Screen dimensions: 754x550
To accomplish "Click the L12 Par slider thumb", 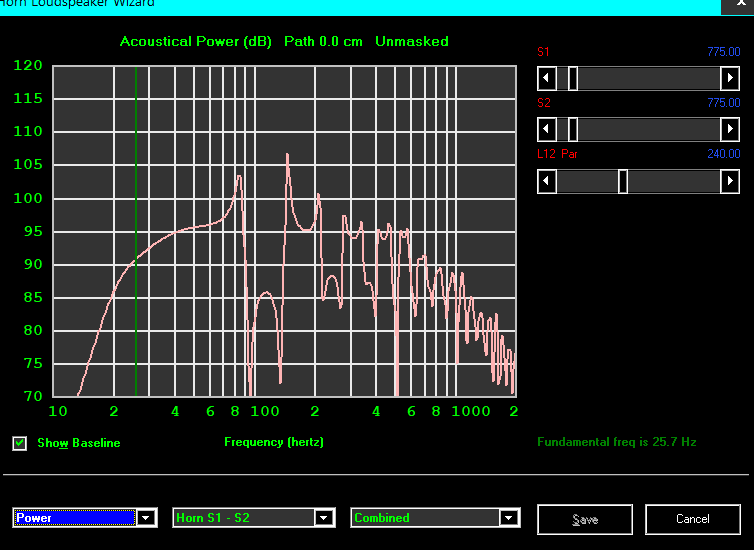I will pyautogui.click(x=623, y=181).
